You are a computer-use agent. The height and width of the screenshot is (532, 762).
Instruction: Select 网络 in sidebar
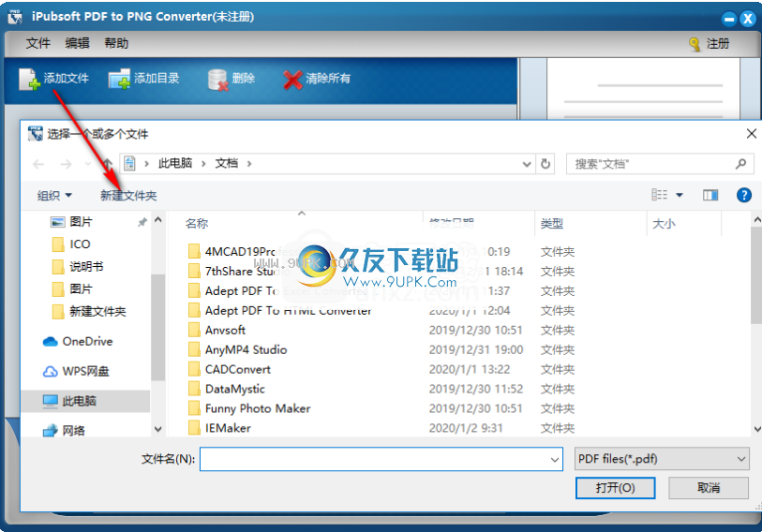pyautogui.click(x=64, y=431)
